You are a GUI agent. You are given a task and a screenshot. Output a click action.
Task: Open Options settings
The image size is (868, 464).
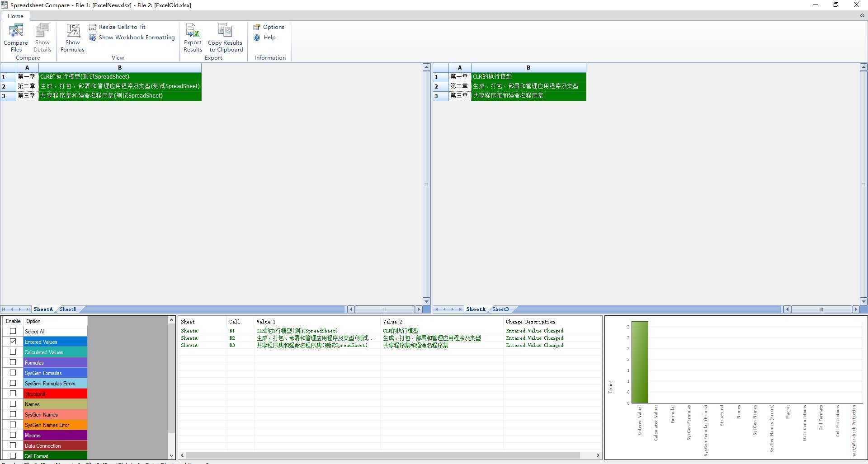point(269,27)
